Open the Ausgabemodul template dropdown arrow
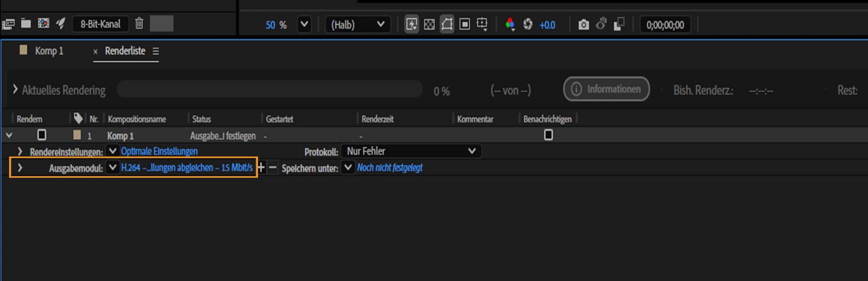868x281 pixels. coord(113,168)
